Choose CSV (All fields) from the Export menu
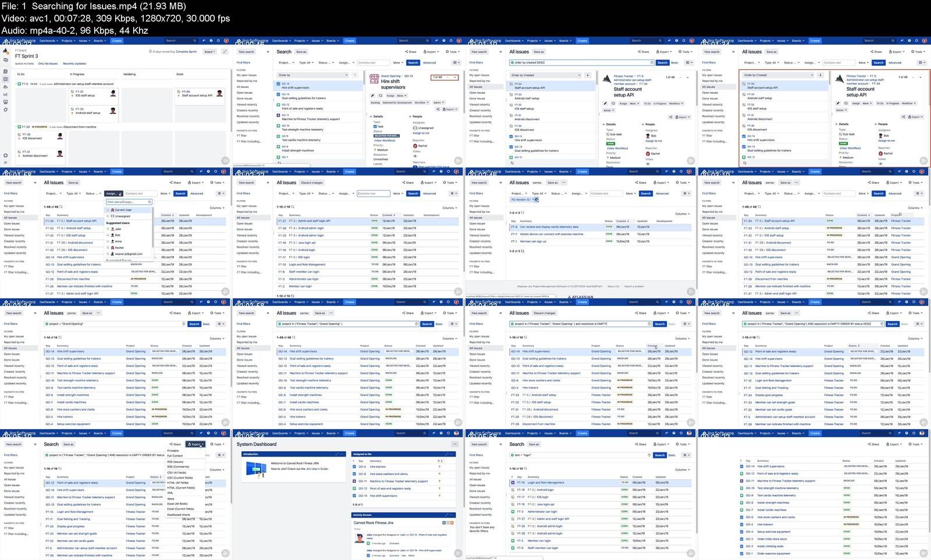 pyautogui.click(x=177, y=472)
